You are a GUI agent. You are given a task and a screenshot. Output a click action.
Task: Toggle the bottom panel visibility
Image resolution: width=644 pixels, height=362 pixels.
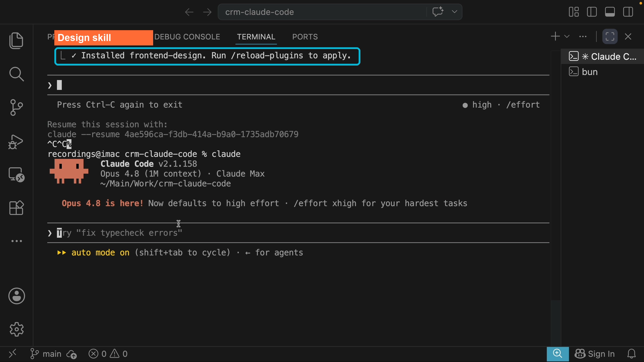coord(610,12)
